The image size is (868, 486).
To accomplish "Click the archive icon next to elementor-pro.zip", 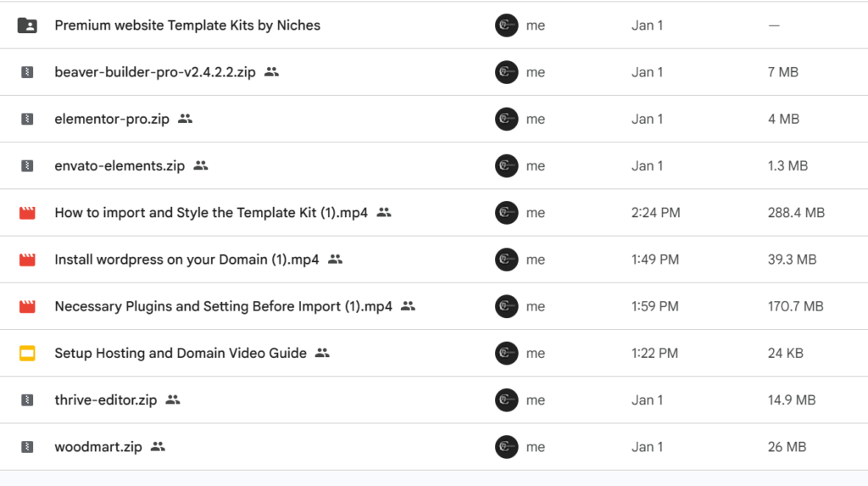I will click(x=27, y=120).
